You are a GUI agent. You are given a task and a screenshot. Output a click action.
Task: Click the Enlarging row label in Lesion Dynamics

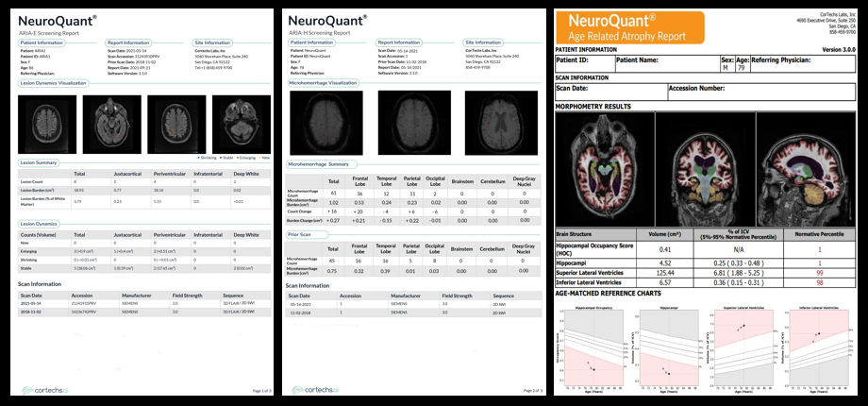coord(27,251)
